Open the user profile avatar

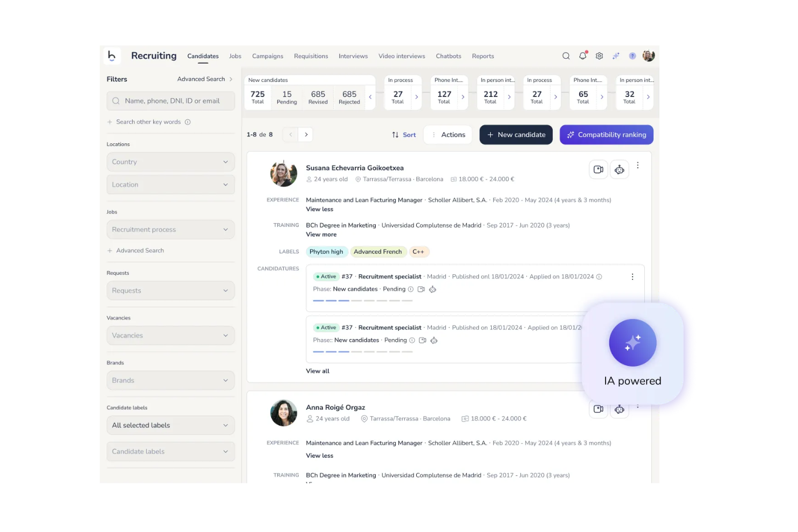click(x=649, y=56)
